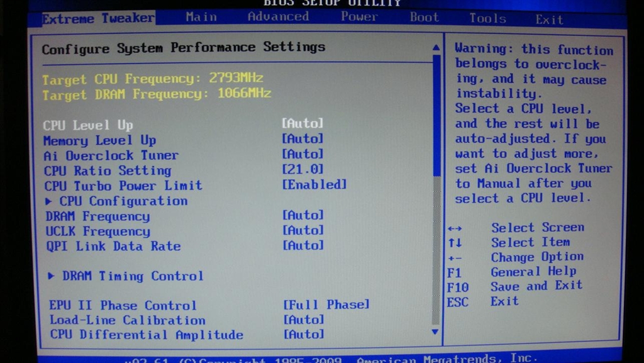Click the F10 Save and Exit entry

tap(514, 286)
